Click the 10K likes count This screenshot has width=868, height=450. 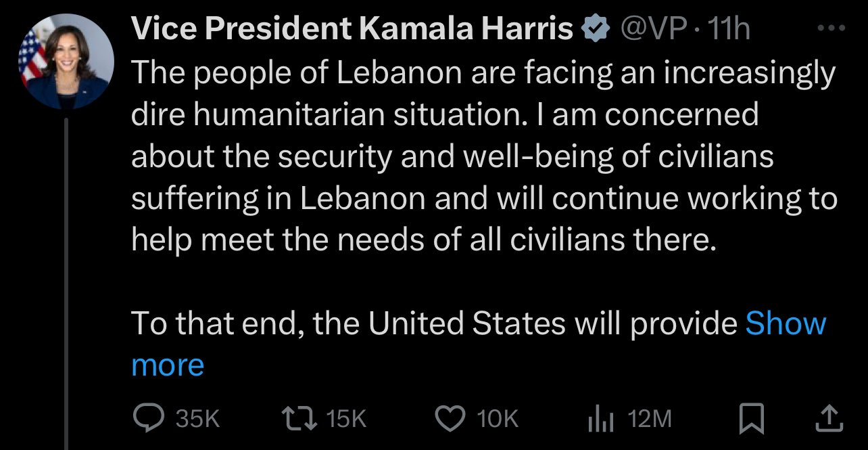[498, 420]
